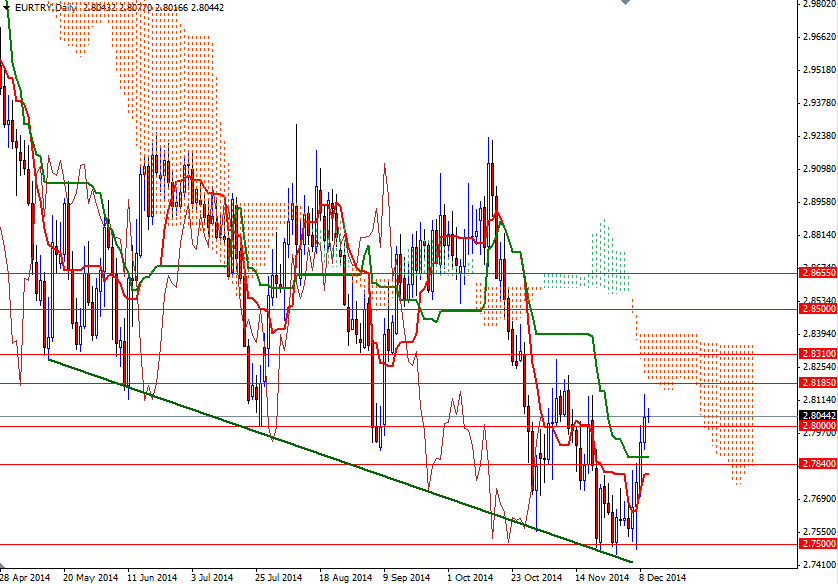838x584 pixels.
Task: Select the red 2.83100 price tag
Action: coord(817,352)
